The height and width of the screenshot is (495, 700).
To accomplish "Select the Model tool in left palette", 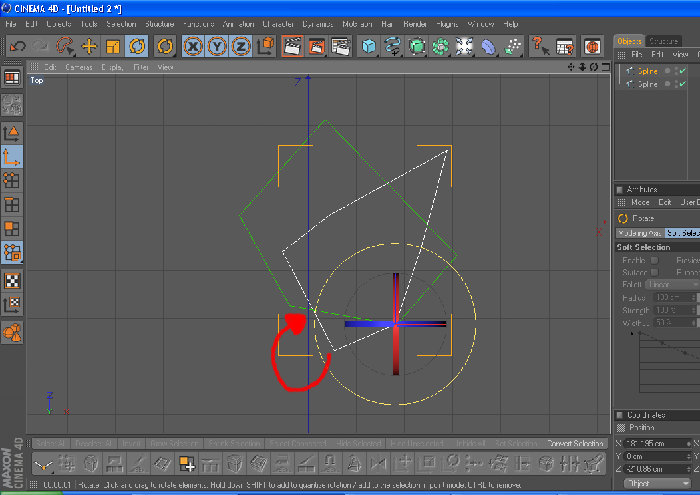I will pyautogui.click(x=12, y=133).
